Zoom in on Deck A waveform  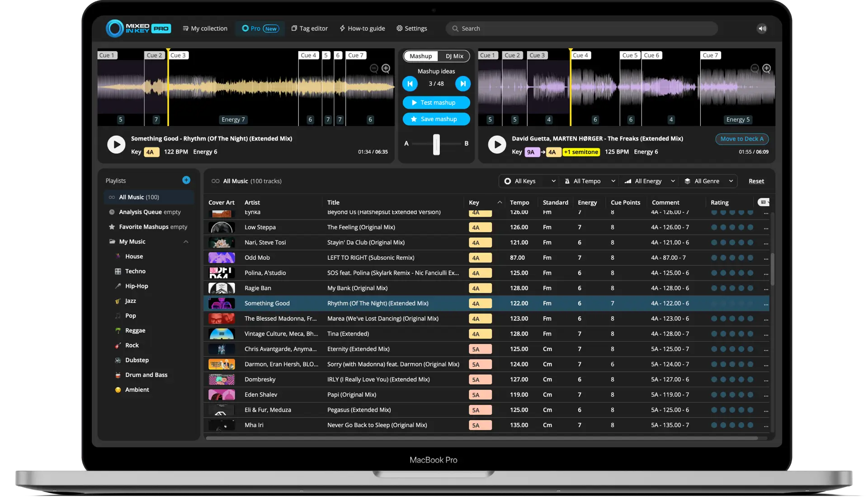(386, 68)
